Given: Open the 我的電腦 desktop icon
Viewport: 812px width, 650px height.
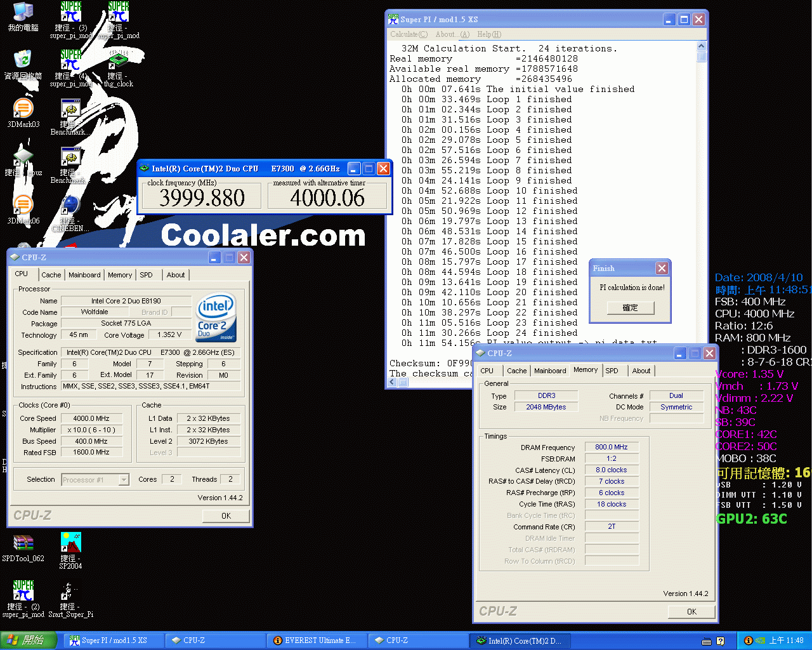Looking at the screenshot, I should click(x=23, y=11).
